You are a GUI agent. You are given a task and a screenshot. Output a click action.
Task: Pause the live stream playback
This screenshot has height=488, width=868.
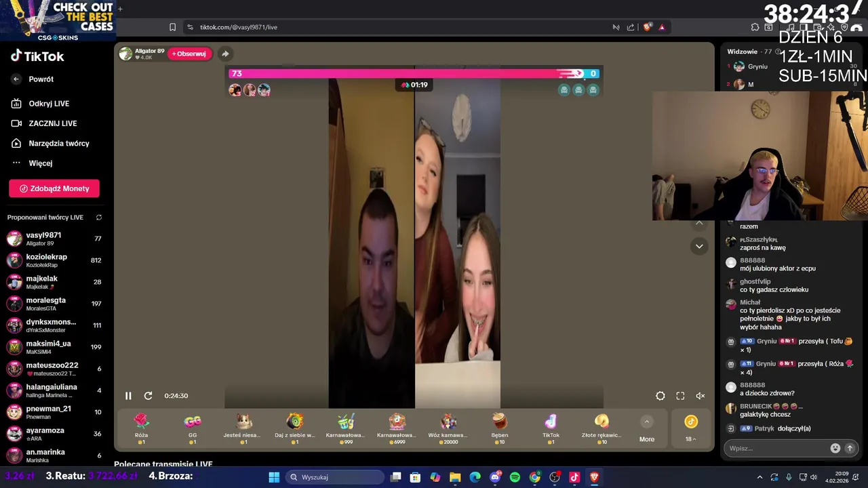click(x=128, y=396)
